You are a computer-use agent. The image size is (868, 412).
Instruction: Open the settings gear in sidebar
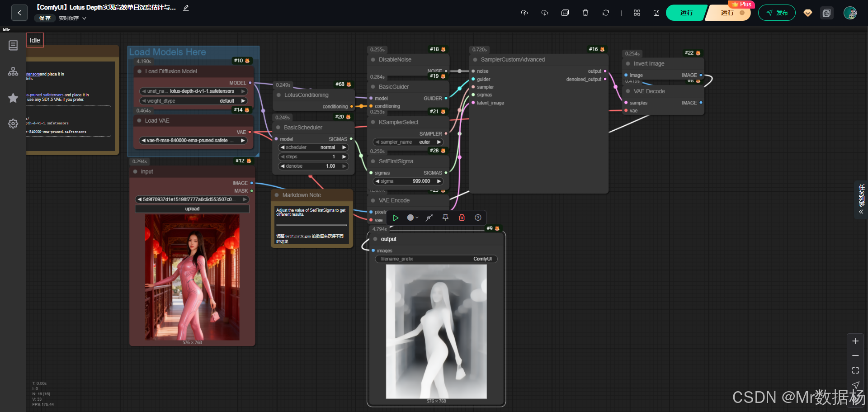[13, 123]
